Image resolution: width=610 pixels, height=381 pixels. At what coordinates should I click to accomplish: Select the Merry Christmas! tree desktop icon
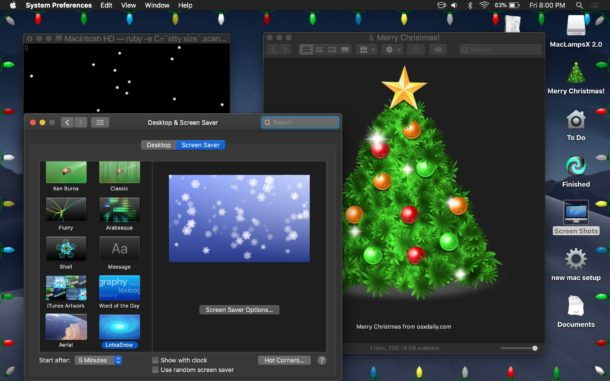pos(576,73)
